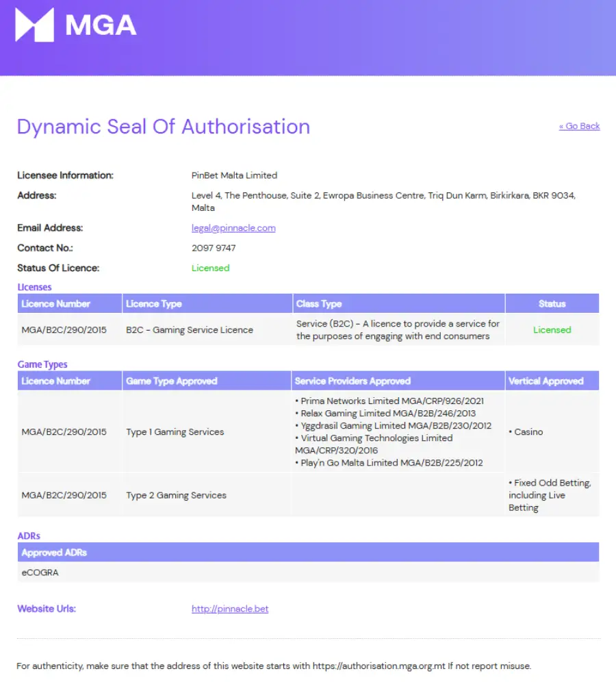Click the Class Type column header
This screenshot has width=616, height=693.
(x=398, y=303)
